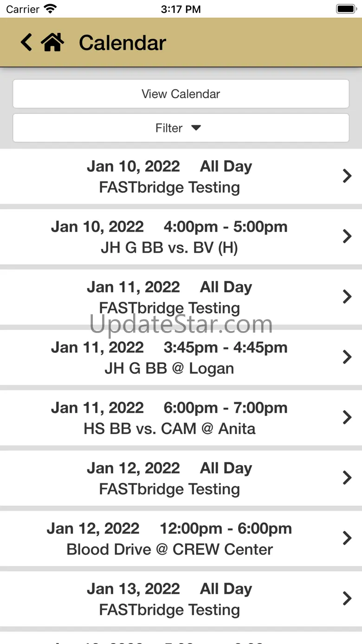Tap chevron beside Jan 10 FASTbridge Testing

tap(347, 176)
